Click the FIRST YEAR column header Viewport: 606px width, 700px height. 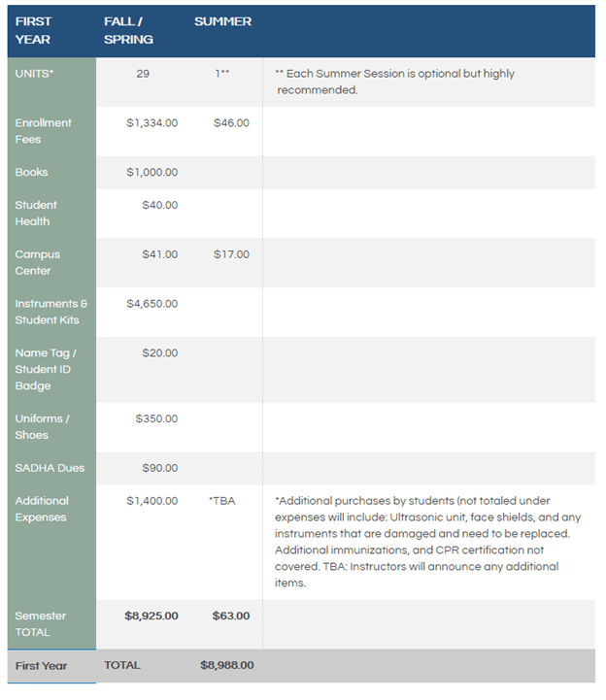click(x=33, y=30)
